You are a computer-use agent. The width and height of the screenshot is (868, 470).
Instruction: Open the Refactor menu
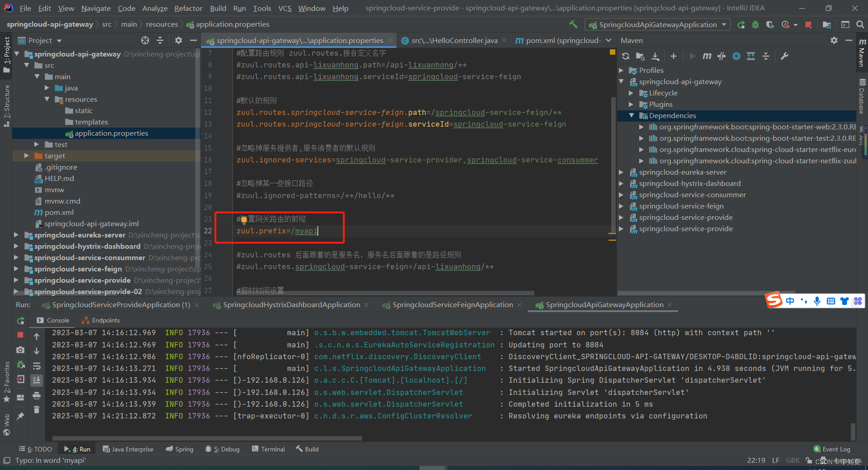188,8
